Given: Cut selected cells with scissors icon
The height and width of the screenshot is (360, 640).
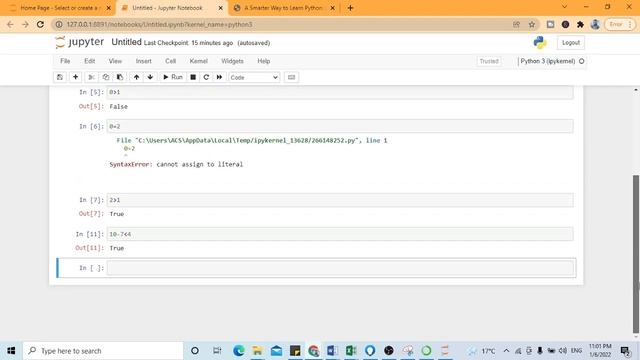Looking at the screenshot, I should pos(91,77).
